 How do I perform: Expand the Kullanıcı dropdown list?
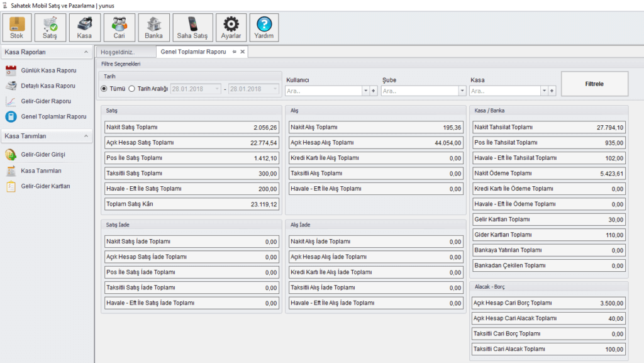tap(365, 91)
